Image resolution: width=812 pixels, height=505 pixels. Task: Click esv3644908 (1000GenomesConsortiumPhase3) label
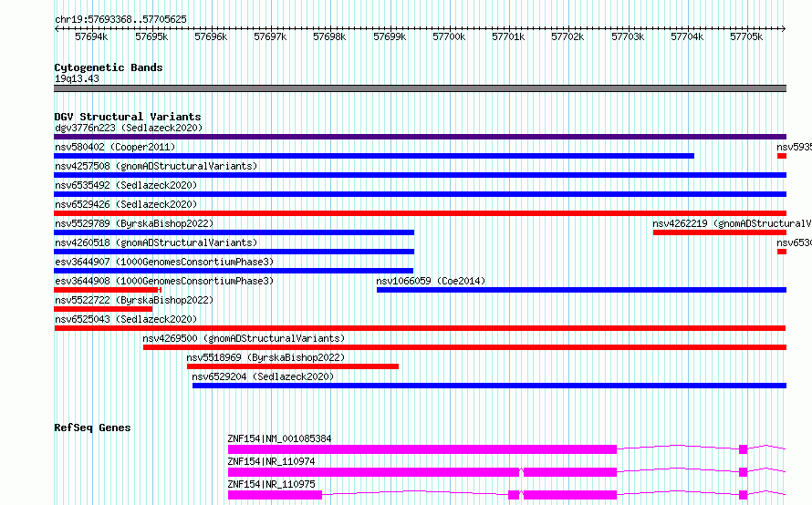(x=164, y=281)
